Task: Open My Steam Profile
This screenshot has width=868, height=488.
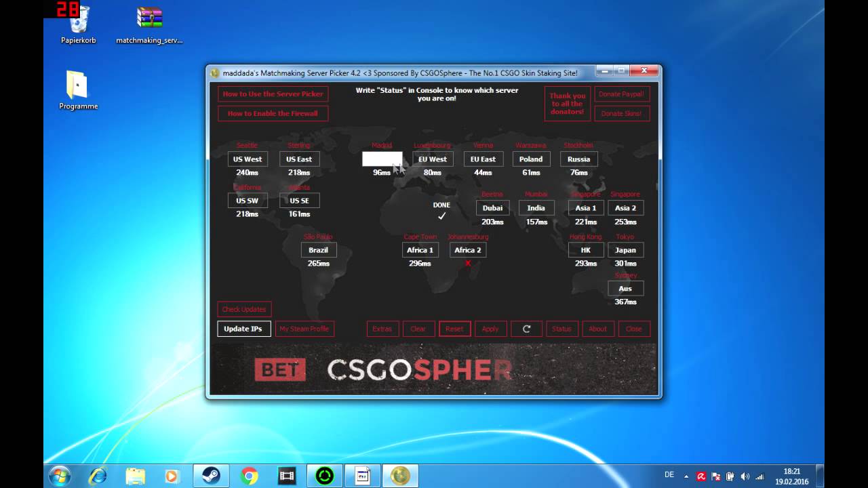Action: [x=304, y=329]
